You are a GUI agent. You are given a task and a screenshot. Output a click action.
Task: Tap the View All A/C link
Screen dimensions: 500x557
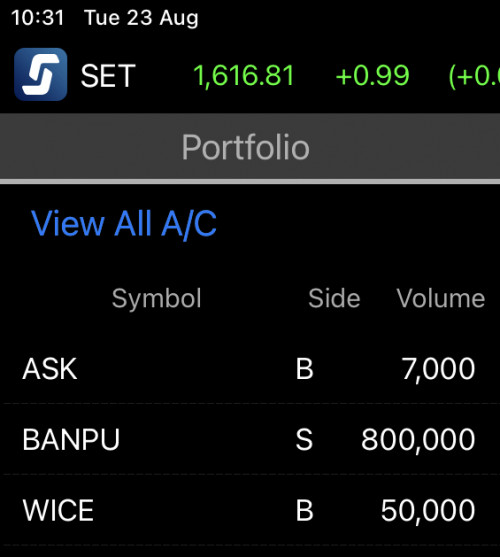coord(124,223)
